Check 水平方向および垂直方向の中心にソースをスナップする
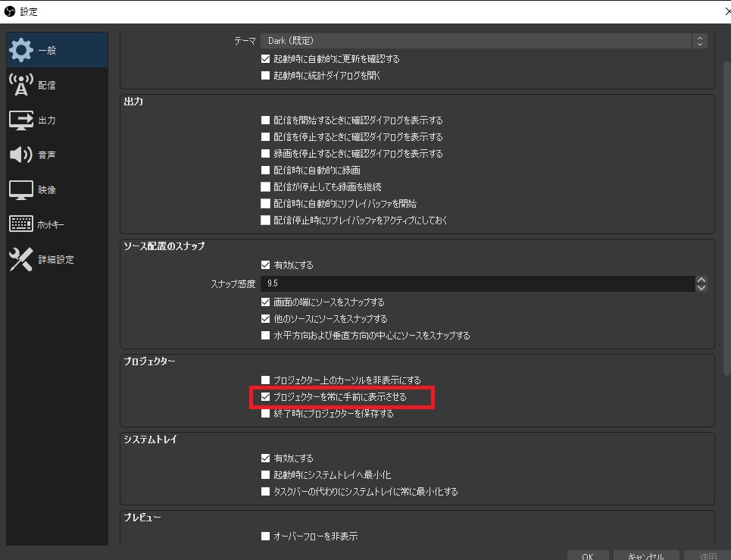Screen dimensions: 731x560 coord(266,335)
